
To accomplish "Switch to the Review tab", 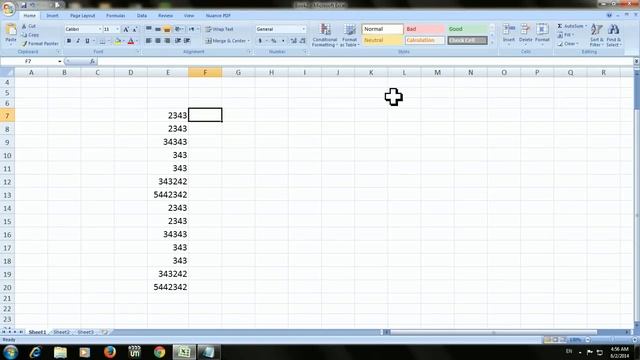I will [x=165, y=16].
